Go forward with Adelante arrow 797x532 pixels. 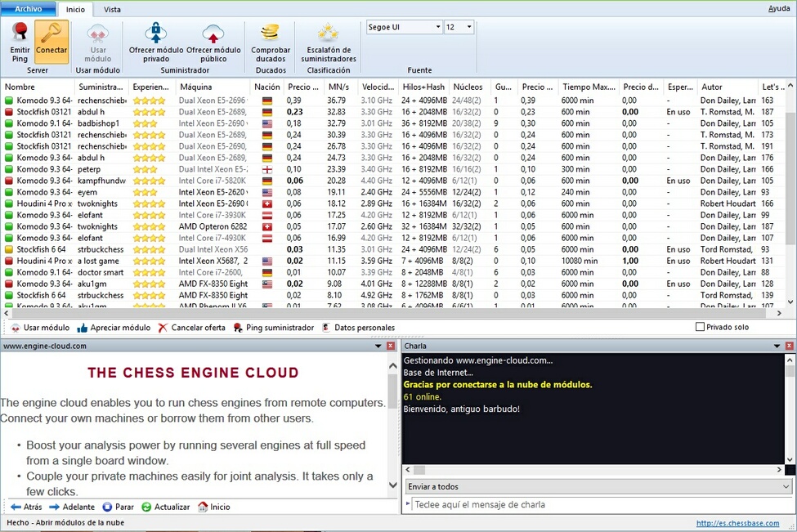(x=72, y=507)
